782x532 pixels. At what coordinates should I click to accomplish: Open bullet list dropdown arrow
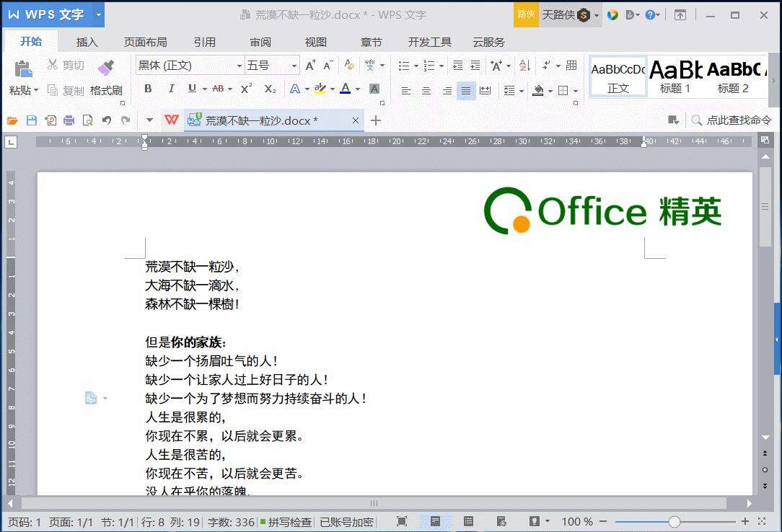tap(416, 66)
